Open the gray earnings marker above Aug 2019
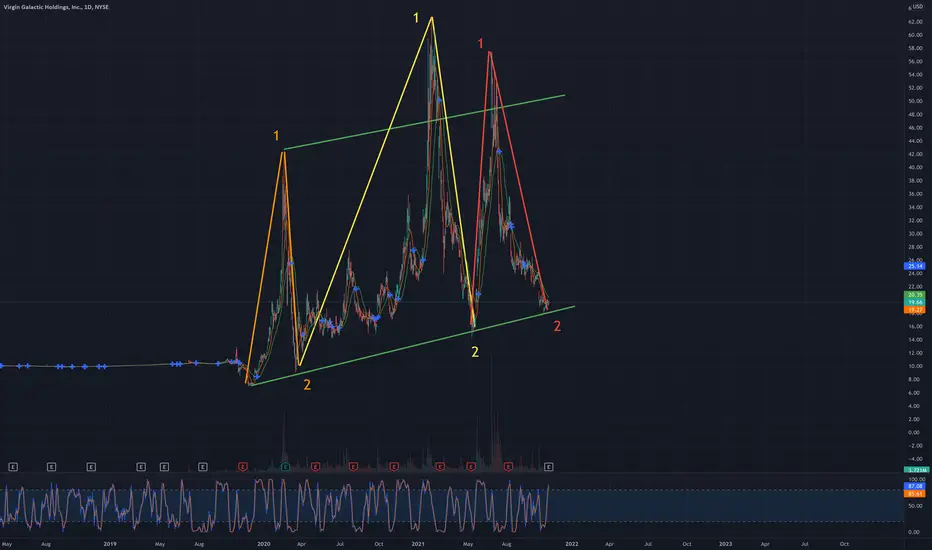 tap(203, 467)
